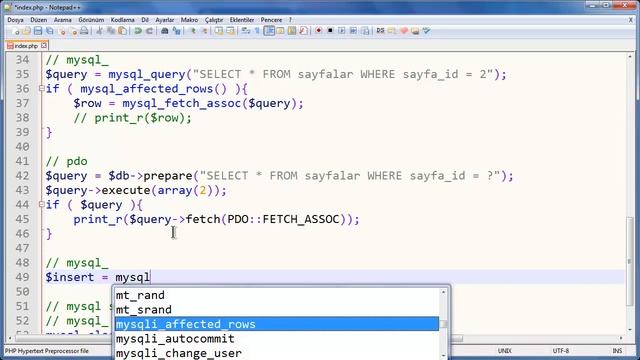Click the Save All icon
This screenshot has height=360, width=640.
click(49, 31)
